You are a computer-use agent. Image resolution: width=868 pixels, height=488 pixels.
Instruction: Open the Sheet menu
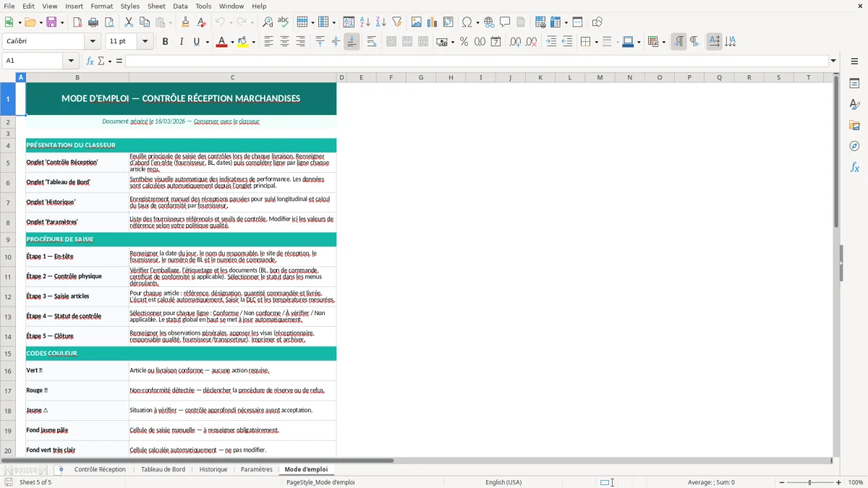[156, 6]
